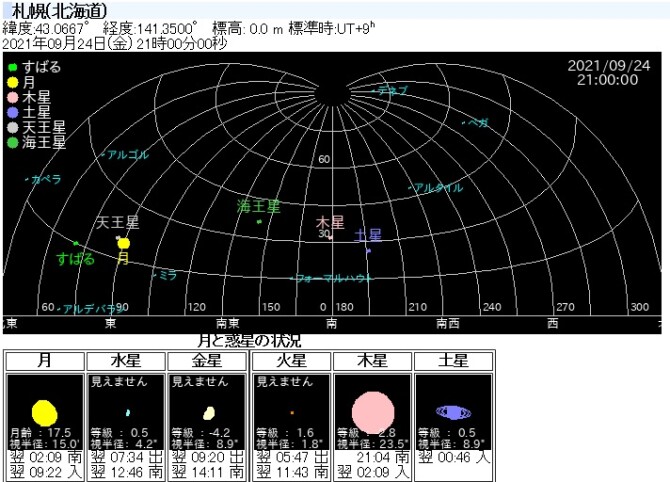
Task: Click the Mars thumbnail image
Action: [x=292, y=413]
